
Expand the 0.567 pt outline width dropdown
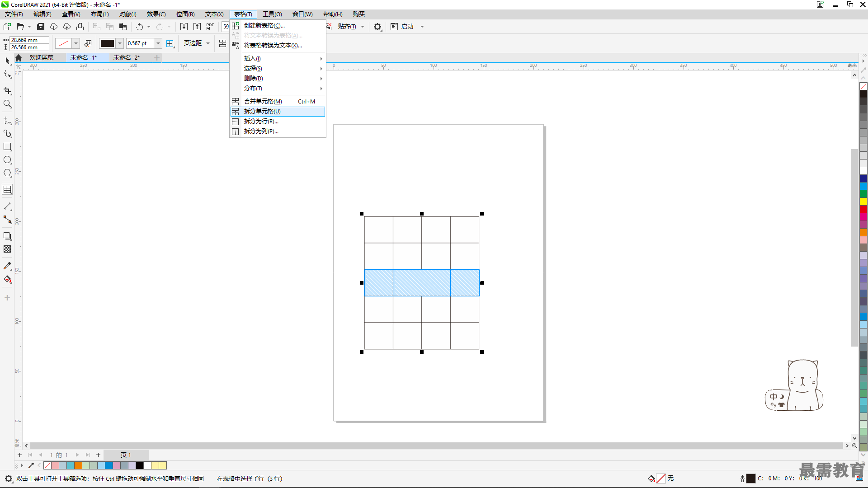point(158,43)
